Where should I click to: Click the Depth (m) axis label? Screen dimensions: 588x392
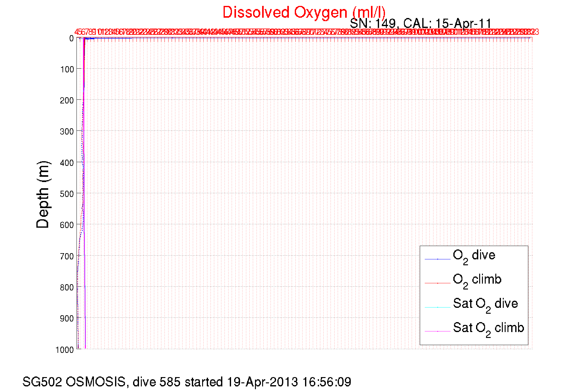point(43,195)
